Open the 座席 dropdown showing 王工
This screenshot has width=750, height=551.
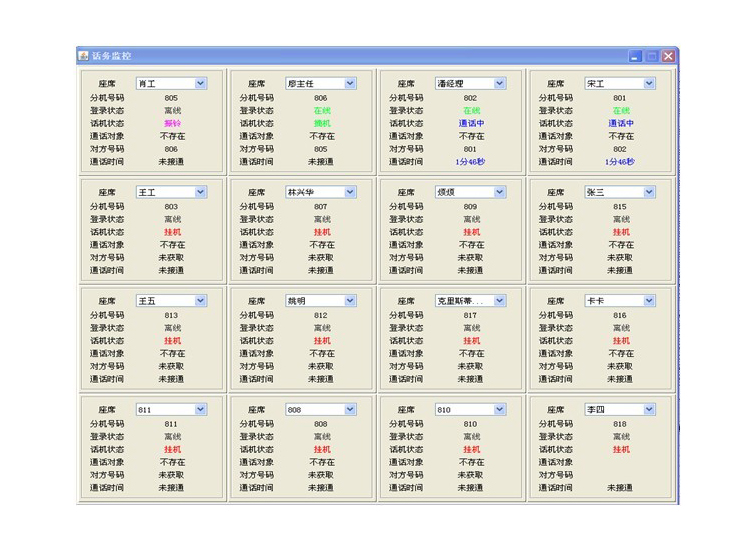tap(200, 192)
